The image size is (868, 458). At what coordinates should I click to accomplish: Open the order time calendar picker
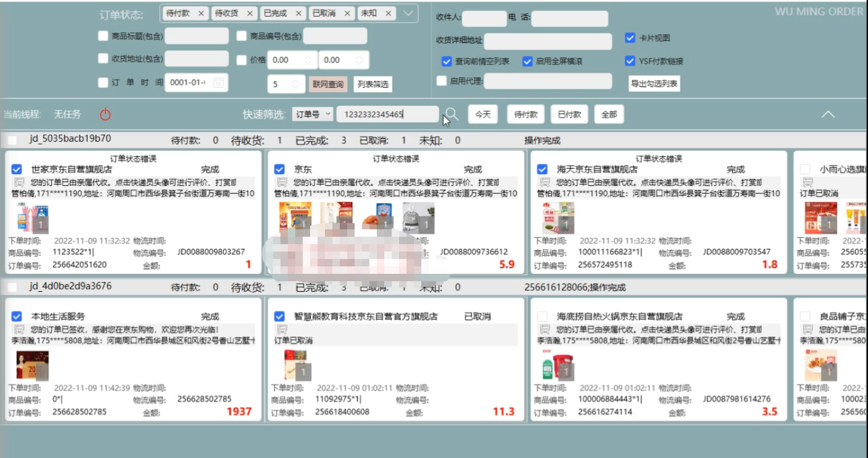(x=219, y=82)
